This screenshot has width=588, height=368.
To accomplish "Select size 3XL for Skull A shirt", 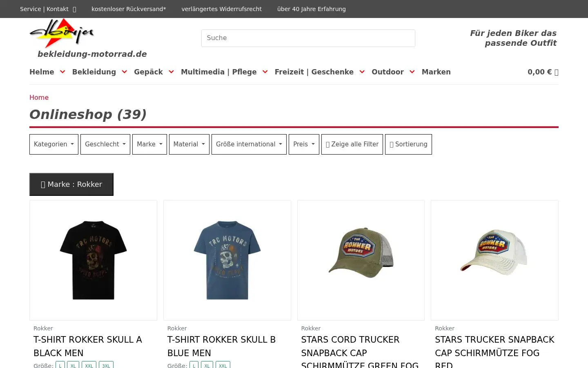I will [106, 365].
